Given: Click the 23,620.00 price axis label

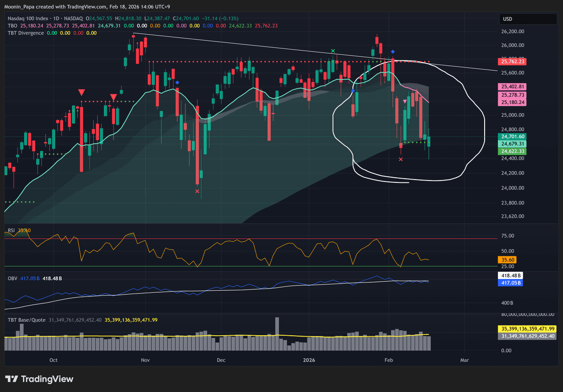Looking at the screenshot, I should click(x=513, y=217).
